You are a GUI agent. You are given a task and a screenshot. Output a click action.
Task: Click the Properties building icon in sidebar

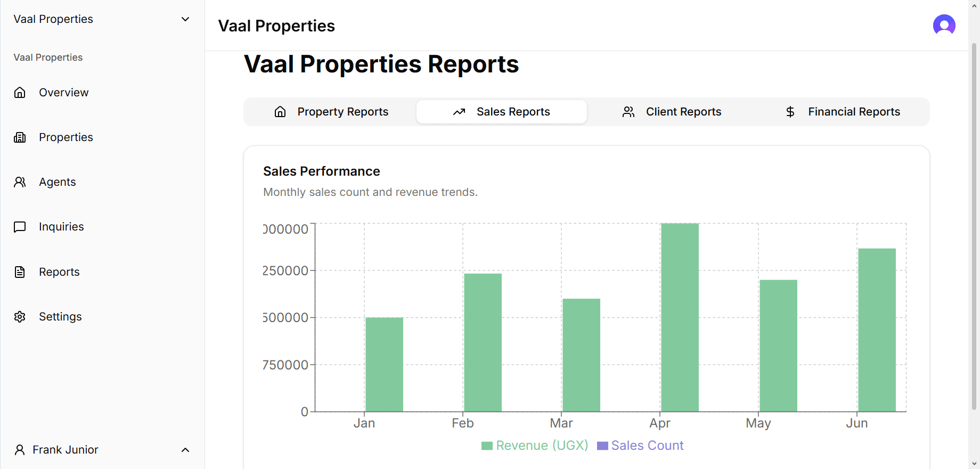[20, 137]
